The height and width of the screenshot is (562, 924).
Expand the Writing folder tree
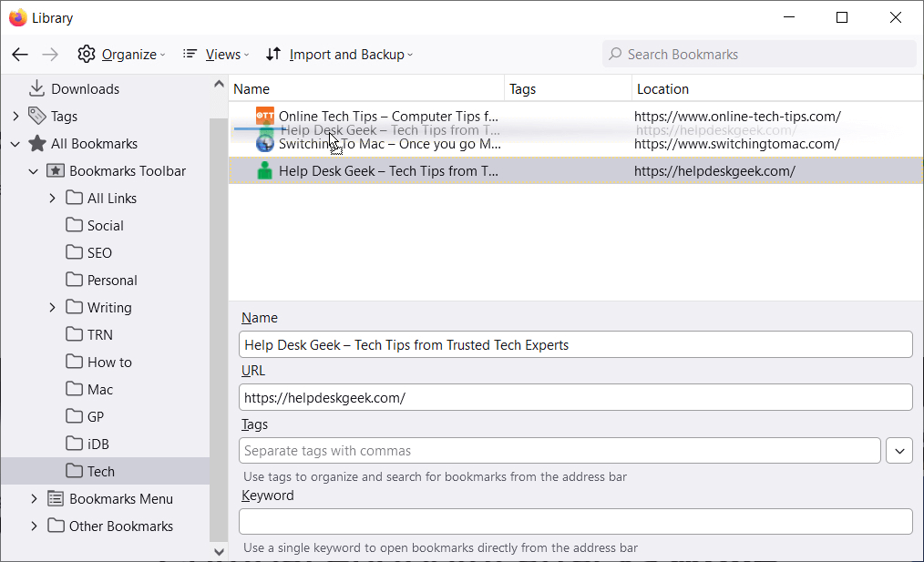point(52,307)
